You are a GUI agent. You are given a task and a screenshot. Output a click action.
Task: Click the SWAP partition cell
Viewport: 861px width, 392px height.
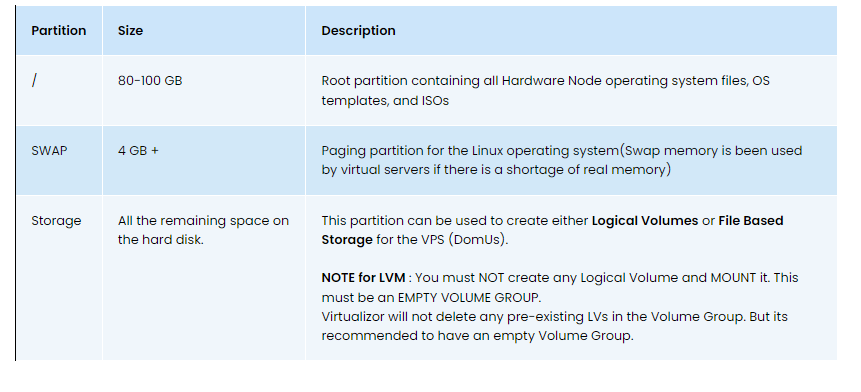tap(59, 160)
